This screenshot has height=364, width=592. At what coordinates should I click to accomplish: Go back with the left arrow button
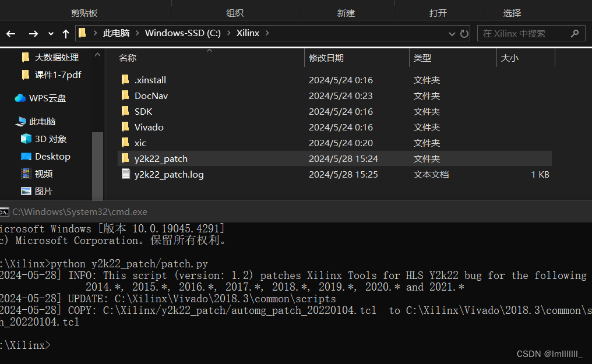coord(11,34)
